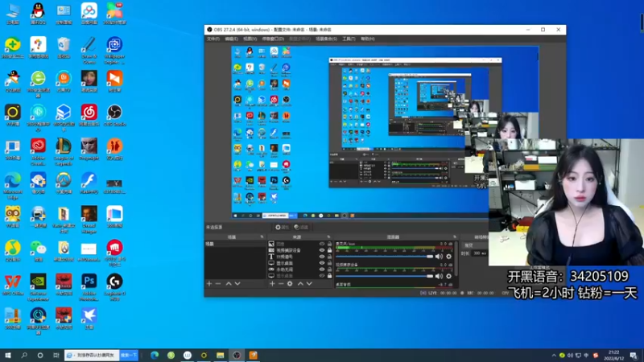Toggle visibility eye of 视频捕获设备 source

coord(322,250)
